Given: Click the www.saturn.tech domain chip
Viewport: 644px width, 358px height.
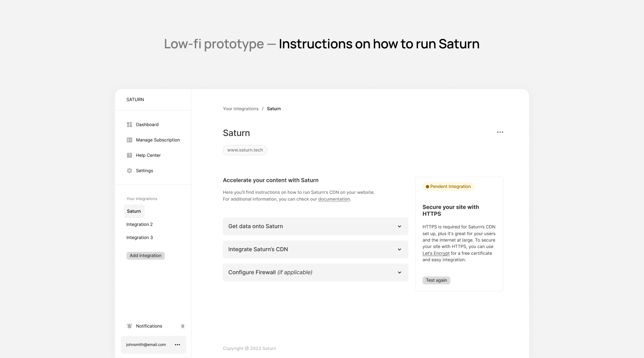Looking at the screenshot, I should point(245,150).
